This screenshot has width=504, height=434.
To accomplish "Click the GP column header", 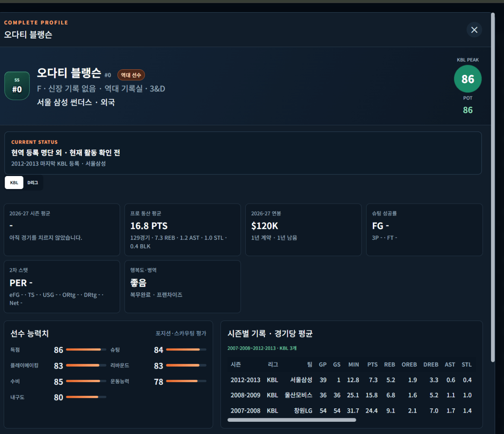I will pos(322,365).
